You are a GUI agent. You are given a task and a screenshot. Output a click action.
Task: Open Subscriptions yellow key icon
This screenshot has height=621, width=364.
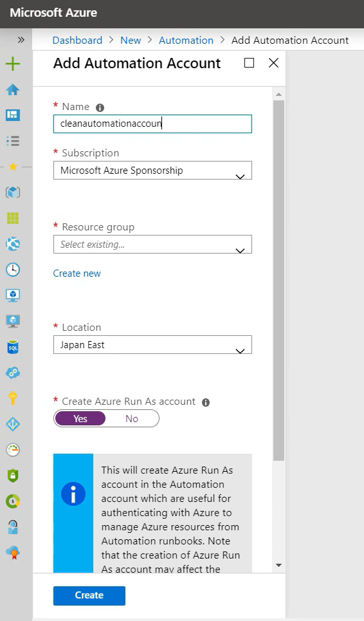[13, 398]
